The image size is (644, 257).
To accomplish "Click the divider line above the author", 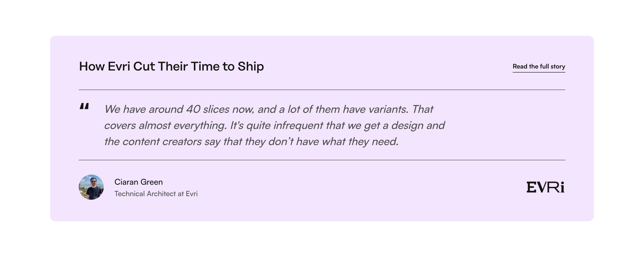I will pos(322,160).
